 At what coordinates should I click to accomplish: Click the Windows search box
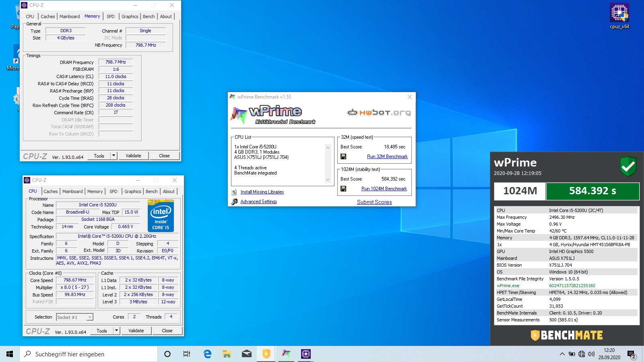point(89,354)
